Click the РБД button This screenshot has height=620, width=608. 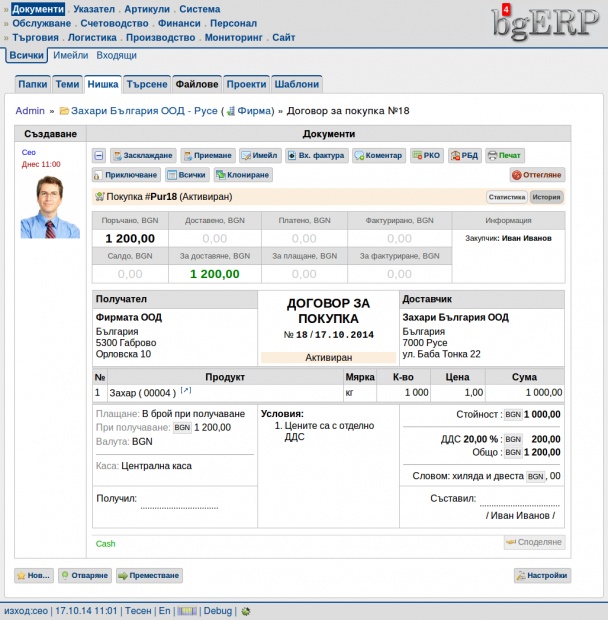[x=464, y=155]
